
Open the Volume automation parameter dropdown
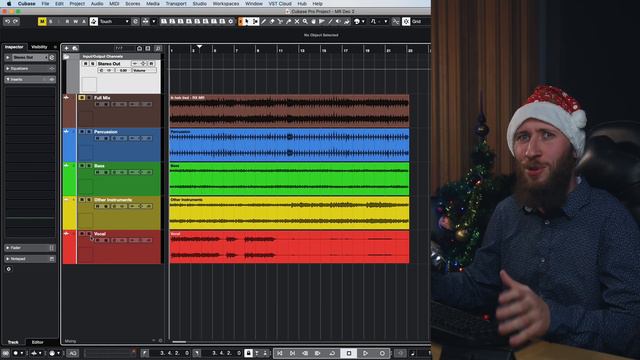(x=144, y=70)
